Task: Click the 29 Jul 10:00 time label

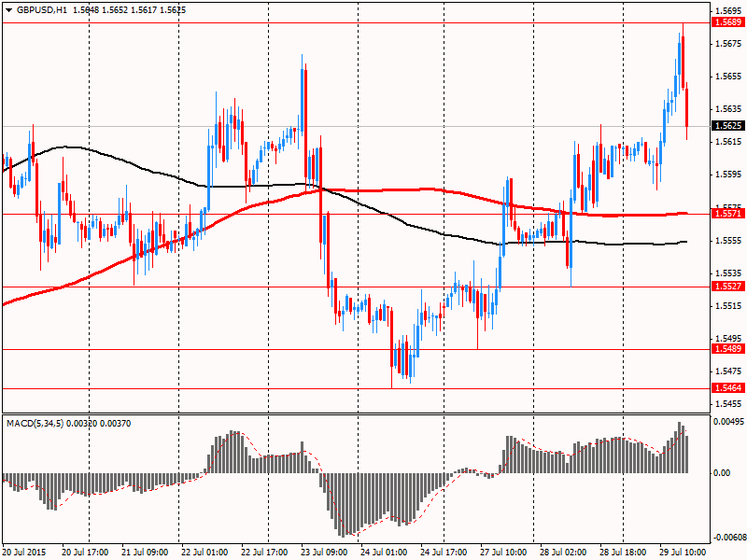Action: [x=684, y=553]
